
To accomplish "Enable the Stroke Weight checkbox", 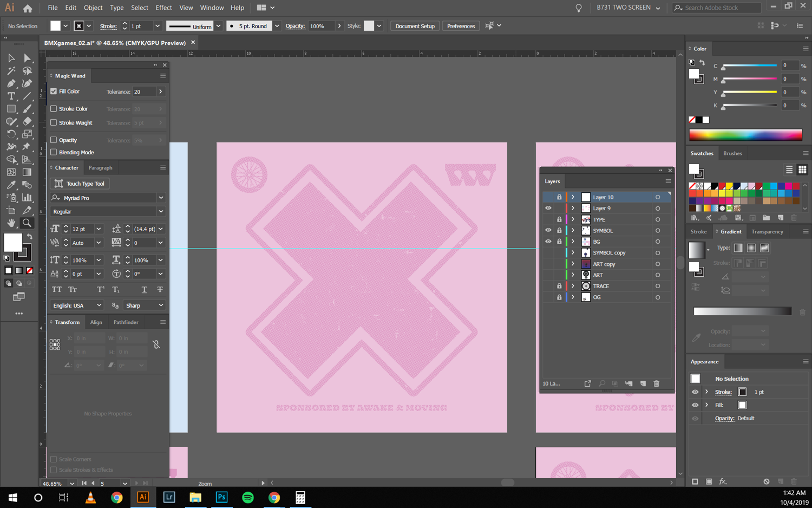I will click(54, 123).
